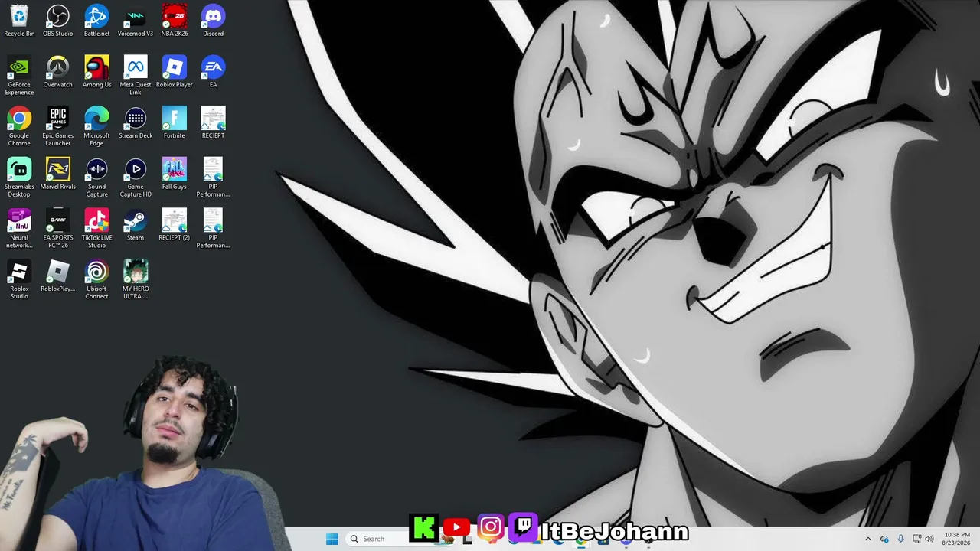Select the Stream Deck desktop icon
980x551 pixels.
click(136, 122)
